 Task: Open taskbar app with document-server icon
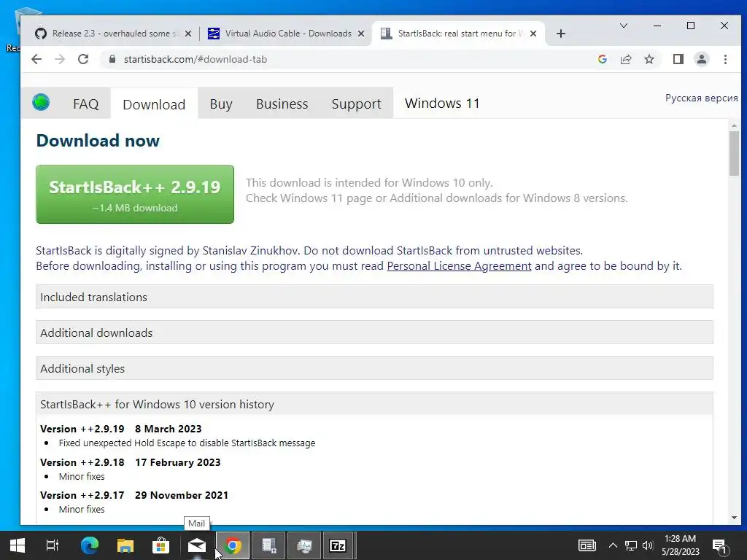point(268,545)
